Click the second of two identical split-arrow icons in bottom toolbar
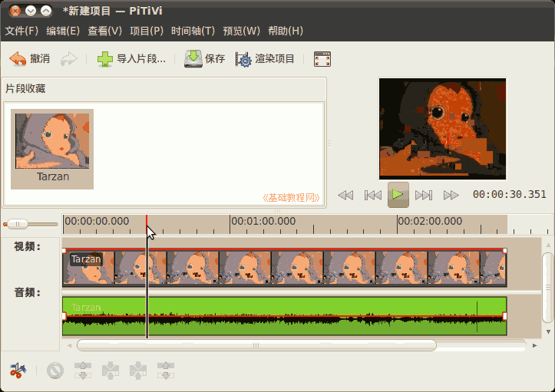 [x=166, y=371]
